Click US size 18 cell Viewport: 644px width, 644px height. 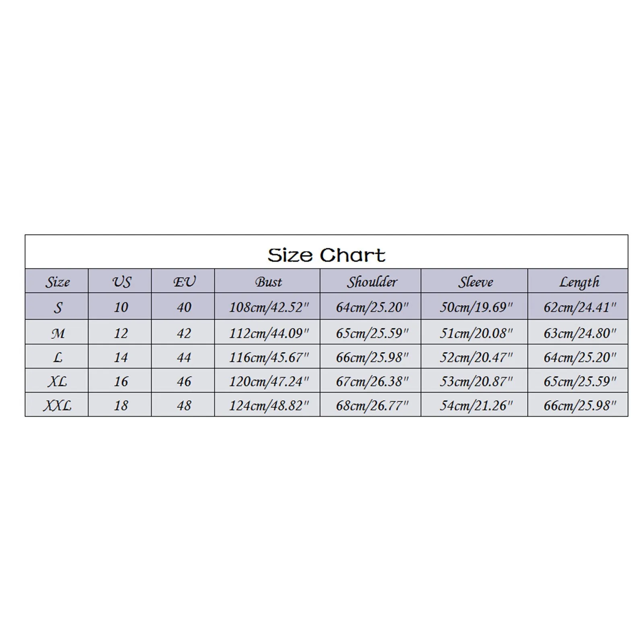point(121,405)
